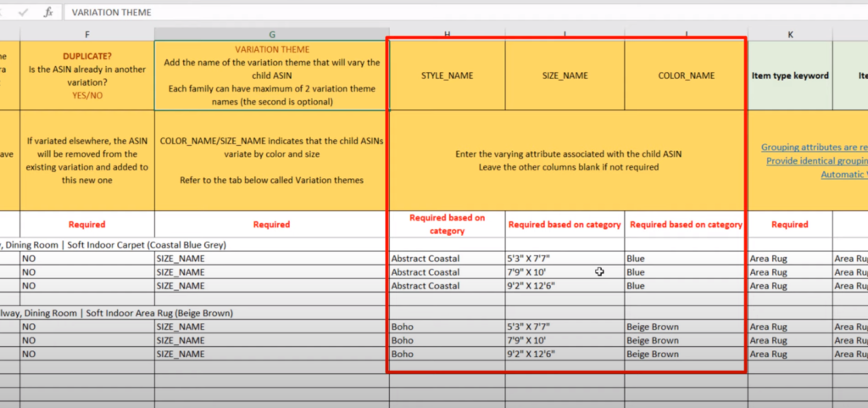This screenshot has width=868, height=408.
Task: Select NO in the Boho 9'2" X 12'6" row
Action: pyautogui.click(x=87, y=354)
